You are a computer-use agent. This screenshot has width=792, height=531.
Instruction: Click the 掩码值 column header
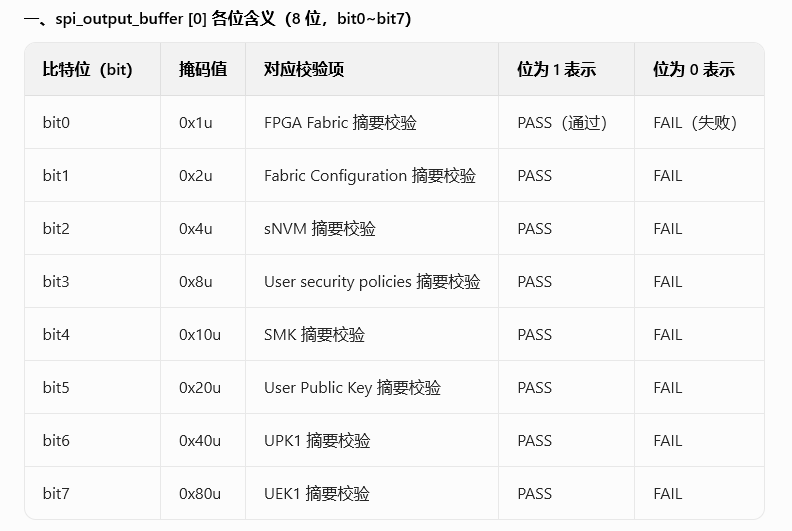203,69
